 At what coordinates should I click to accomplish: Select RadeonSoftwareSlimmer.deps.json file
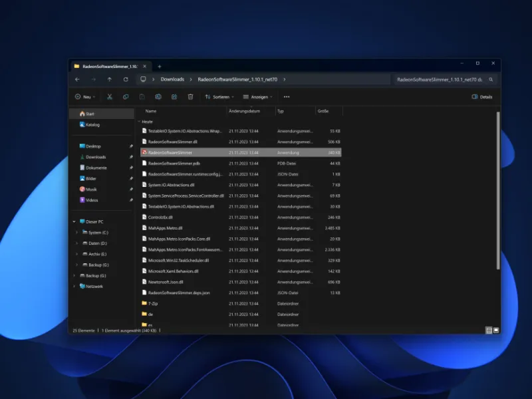coord(241,293)
